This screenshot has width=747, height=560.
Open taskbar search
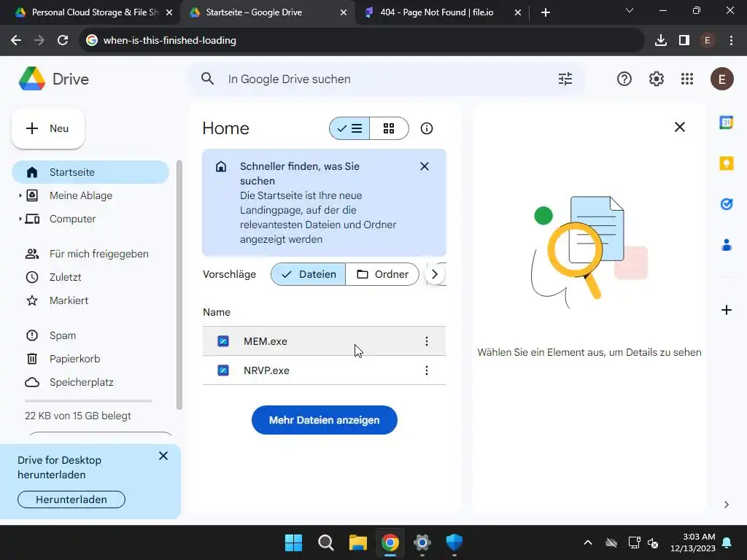[x=326, y=542]
